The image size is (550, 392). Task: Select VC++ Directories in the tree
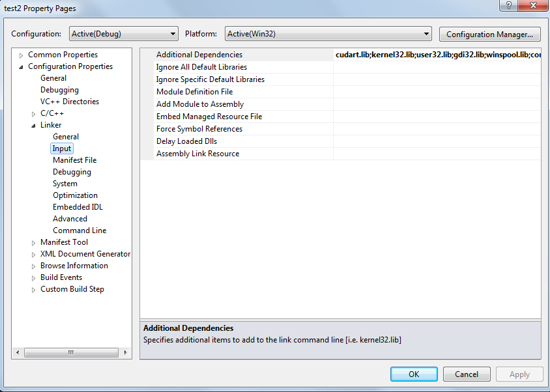[70, 102]
